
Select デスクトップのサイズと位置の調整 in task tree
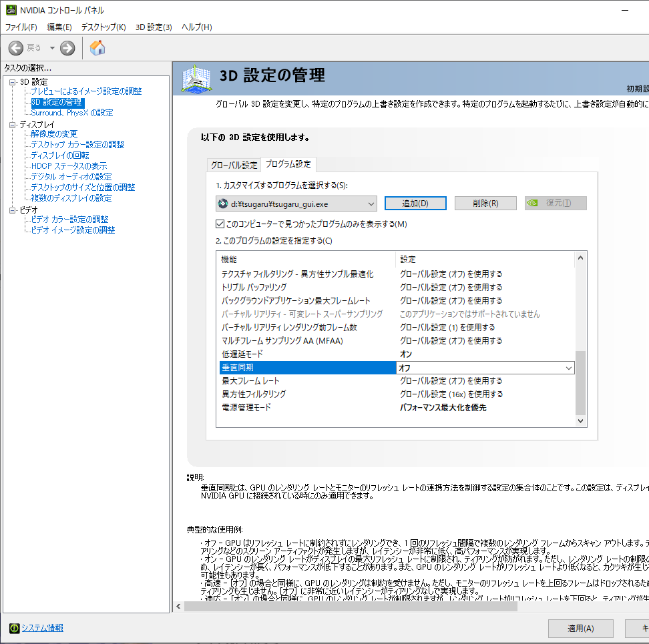(x=83, y=188)
